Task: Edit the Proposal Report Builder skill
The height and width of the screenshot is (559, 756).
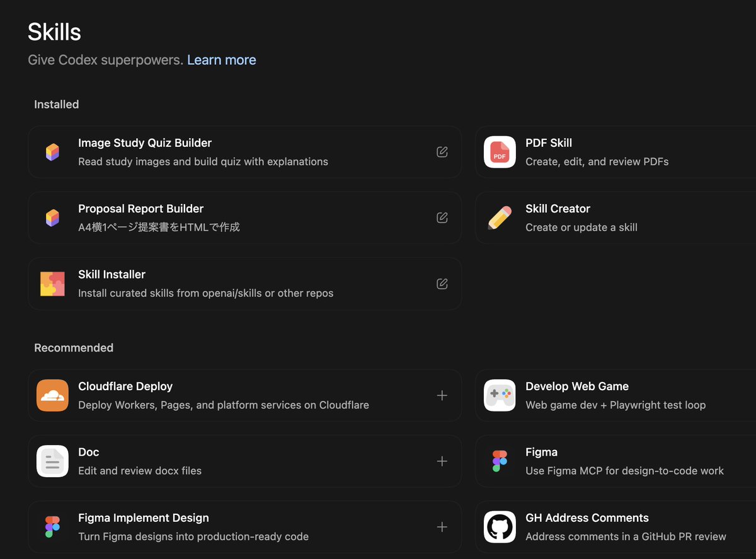Action: pos(442,217)
